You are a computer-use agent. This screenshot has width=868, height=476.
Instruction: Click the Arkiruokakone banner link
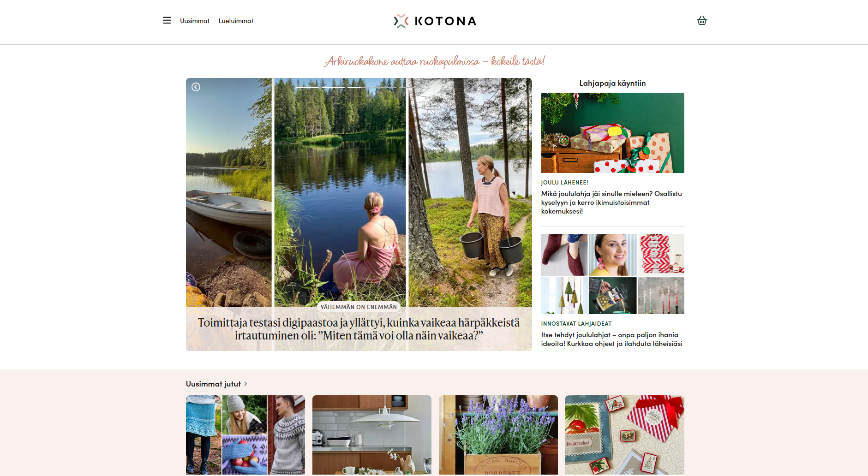point(434,61)
